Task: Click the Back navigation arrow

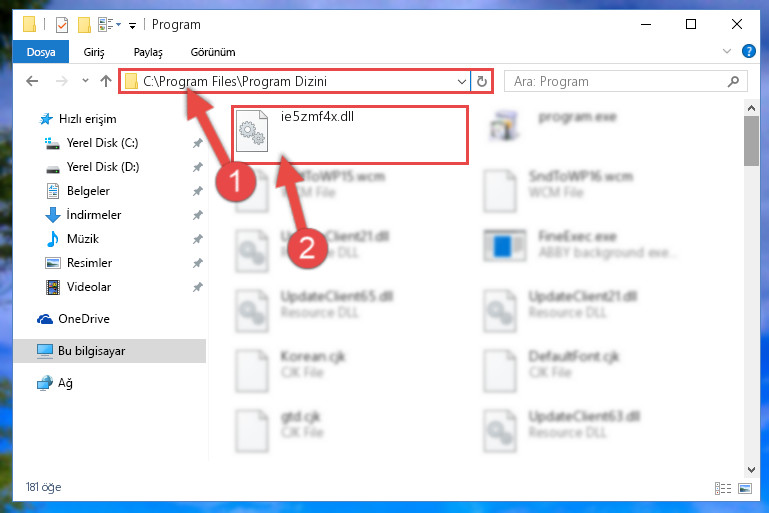Action: coord(32,81)
